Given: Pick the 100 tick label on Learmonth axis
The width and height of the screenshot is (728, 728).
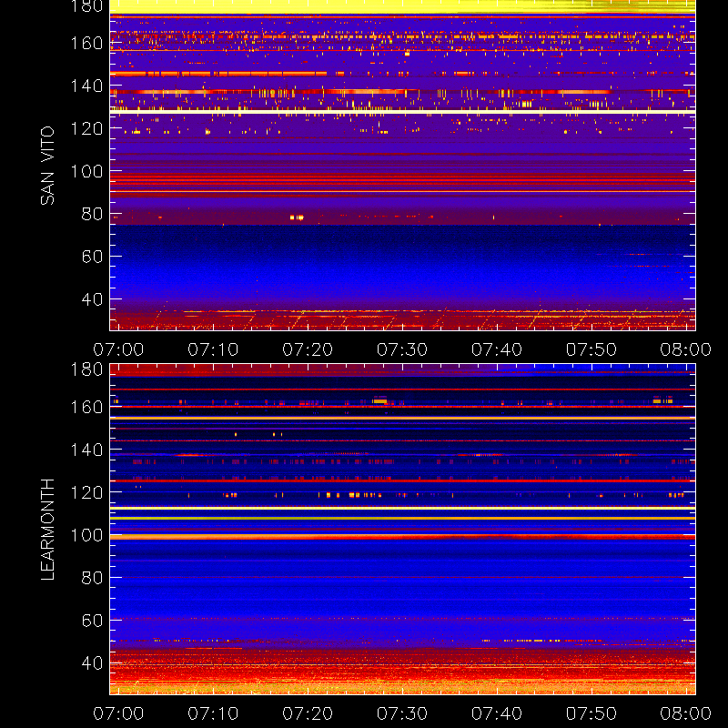Looking at the screenshot, I should point(86,535).
